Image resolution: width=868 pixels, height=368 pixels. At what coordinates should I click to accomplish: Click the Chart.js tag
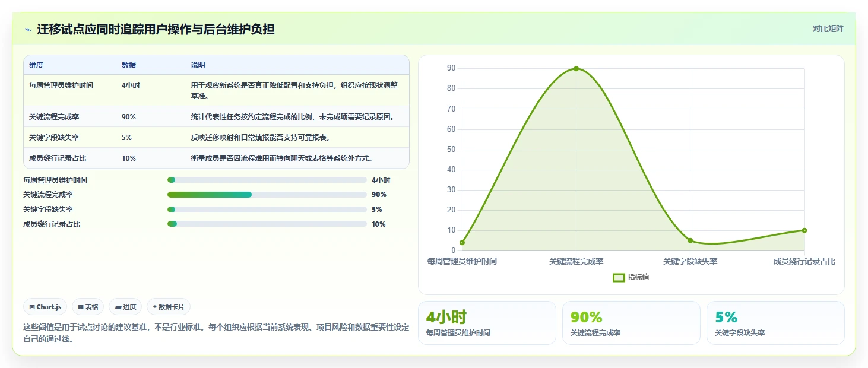click(x=46, y=307)
